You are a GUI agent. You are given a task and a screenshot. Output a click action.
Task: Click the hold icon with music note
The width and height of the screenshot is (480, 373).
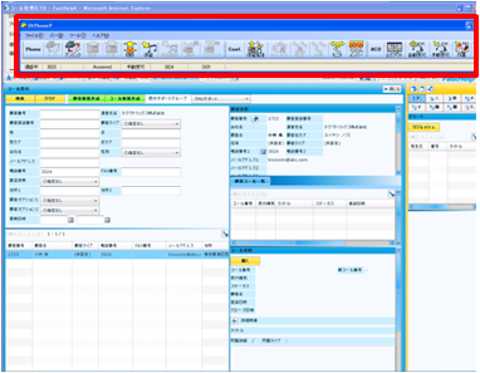coord(149,49)
